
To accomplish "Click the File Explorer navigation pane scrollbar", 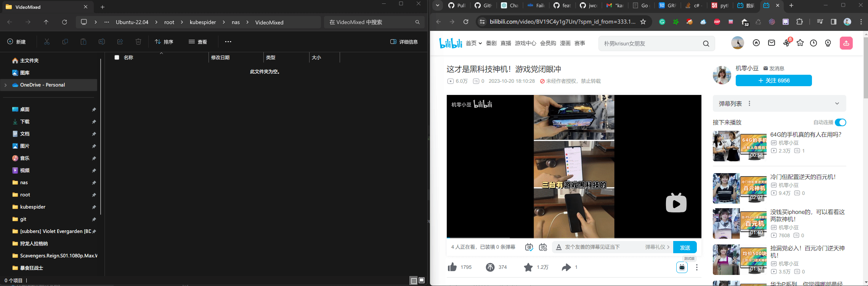I will [x=101, y=136].
